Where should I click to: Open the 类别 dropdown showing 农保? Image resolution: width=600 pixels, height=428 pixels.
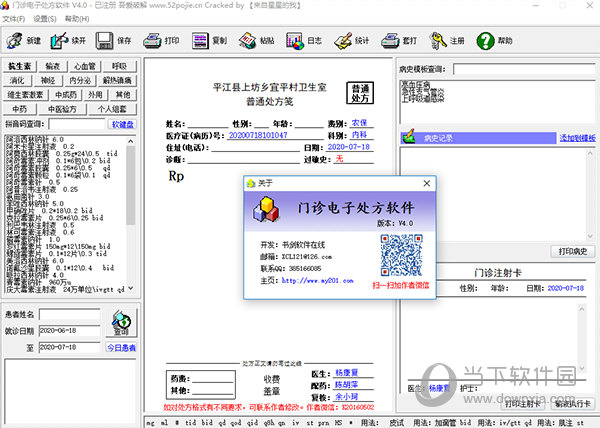coord(360,122)
